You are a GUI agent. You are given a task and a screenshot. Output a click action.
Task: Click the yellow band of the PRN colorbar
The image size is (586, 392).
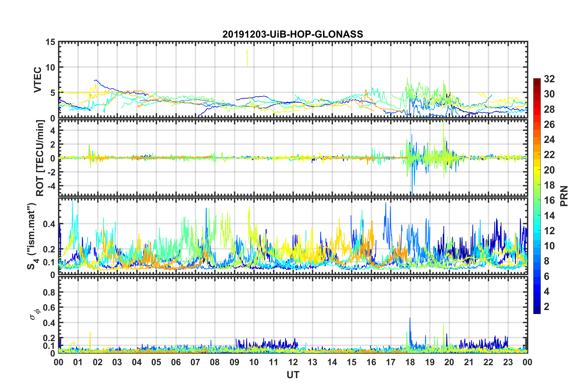coord(537,170)
